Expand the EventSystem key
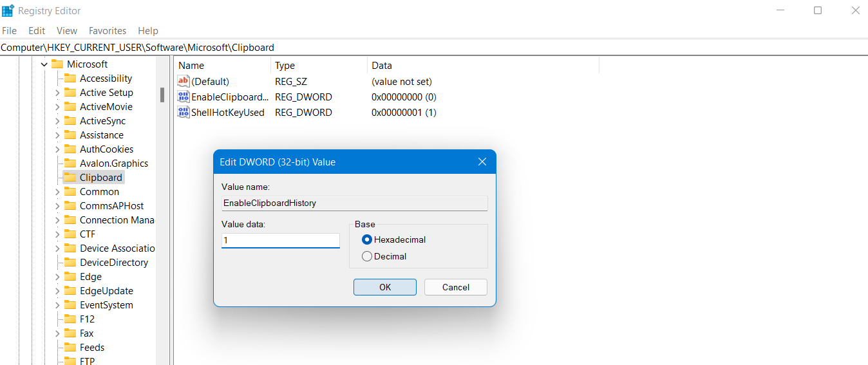 click(x=57, y=305)
